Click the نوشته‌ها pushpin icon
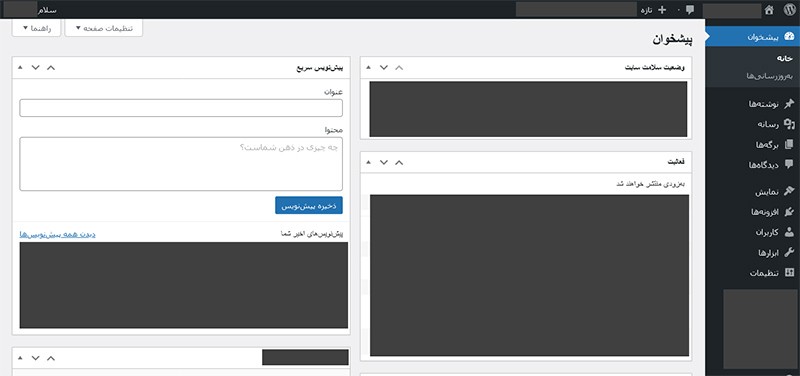Viewport: 800px width, 376px height. [x=789, y=104]
